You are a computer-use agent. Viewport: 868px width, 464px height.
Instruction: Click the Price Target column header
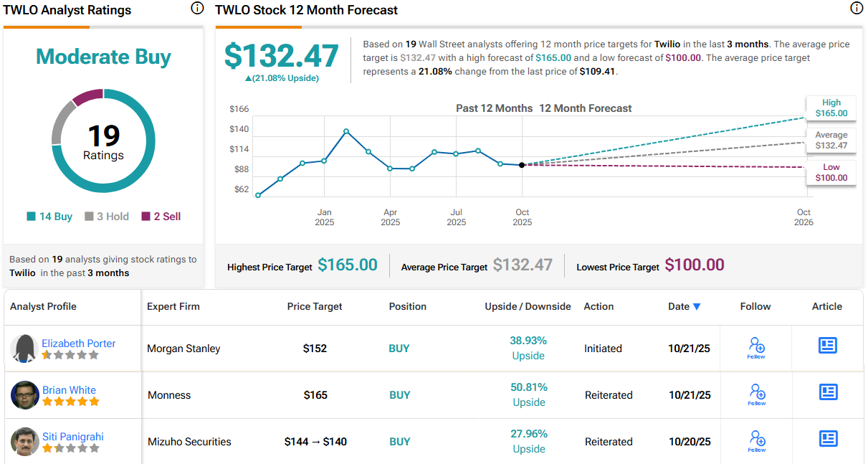(x=315, y=307)
